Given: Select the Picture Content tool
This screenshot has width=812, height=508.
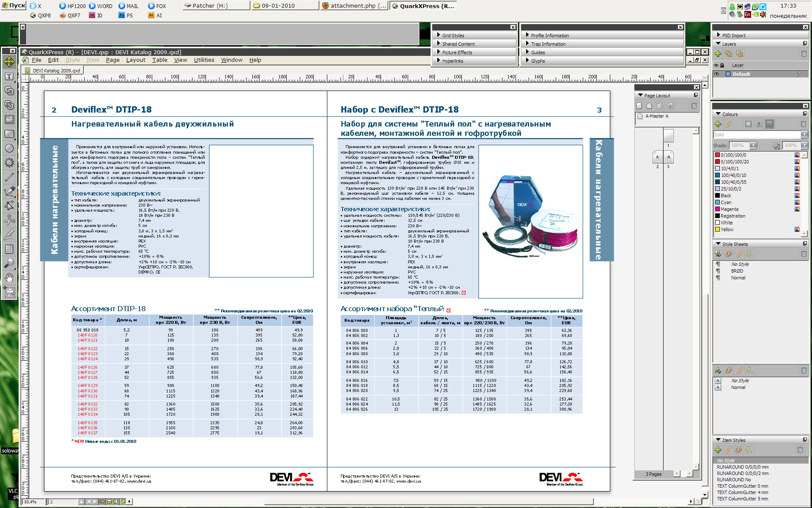Looking at the screenshot, I should click(9, 119).
